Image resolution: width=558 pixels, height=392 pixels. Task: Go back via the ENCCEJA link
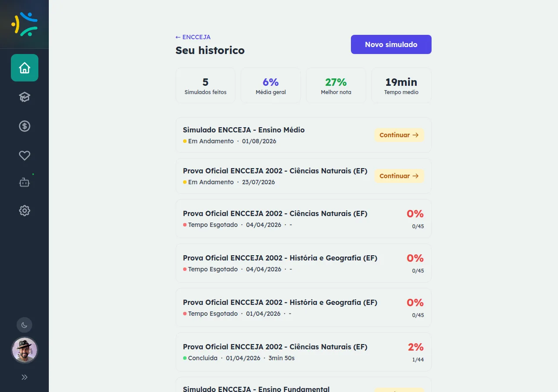[x=193, y=37]
